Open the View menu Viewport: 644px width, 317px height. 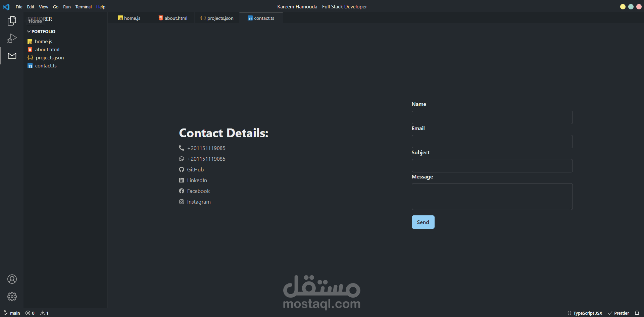[x=44, y=7]
